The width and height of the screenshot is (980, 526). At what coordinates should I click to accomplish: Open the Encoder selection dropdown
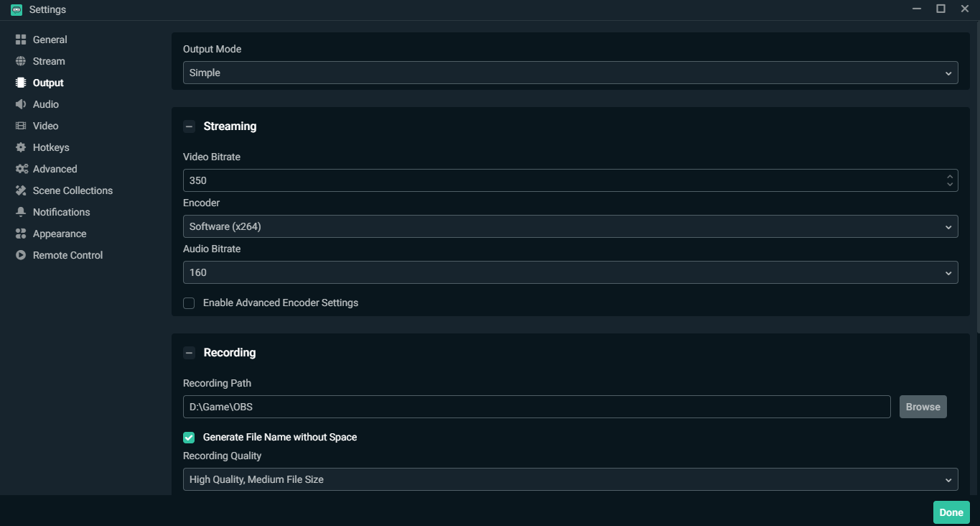tap(570, 226)
